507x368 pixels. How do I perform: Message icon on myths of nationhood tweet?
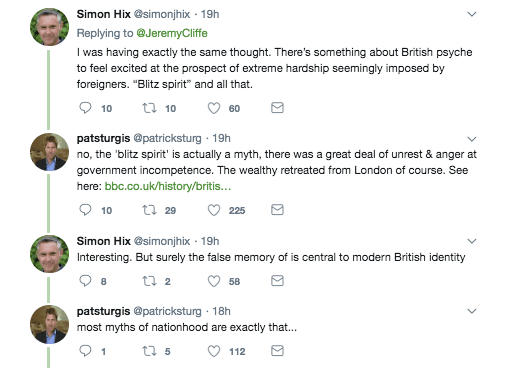(x=277, y=351)
